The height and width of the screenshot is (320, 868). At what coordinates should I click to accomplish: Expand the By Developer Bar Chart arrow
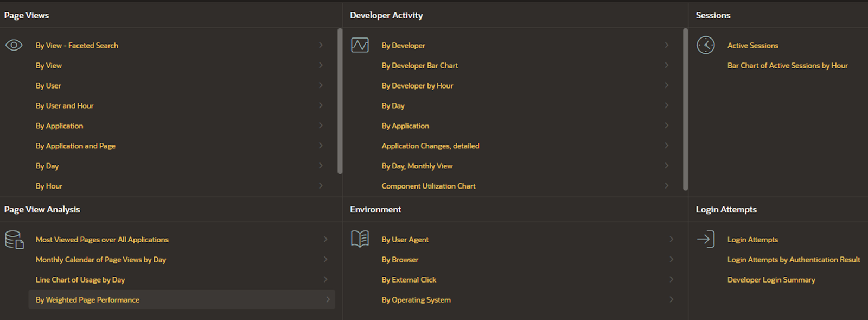pos(667,65)
